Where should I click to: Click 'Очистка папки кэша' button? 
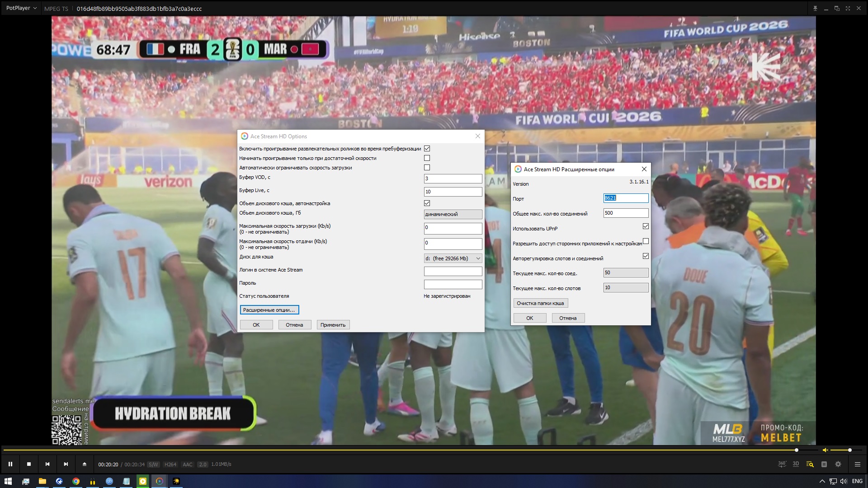pyautogui.click(x=541, y=303)
